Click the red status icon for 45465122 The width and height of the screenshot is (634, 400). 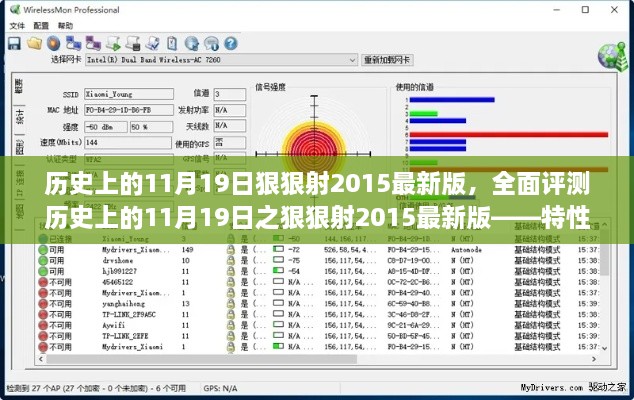point(43,282)
